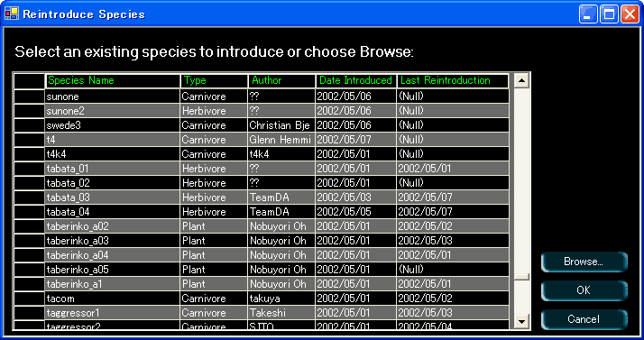
Task: Select species name swede3
Action: (x=113, y=125)
